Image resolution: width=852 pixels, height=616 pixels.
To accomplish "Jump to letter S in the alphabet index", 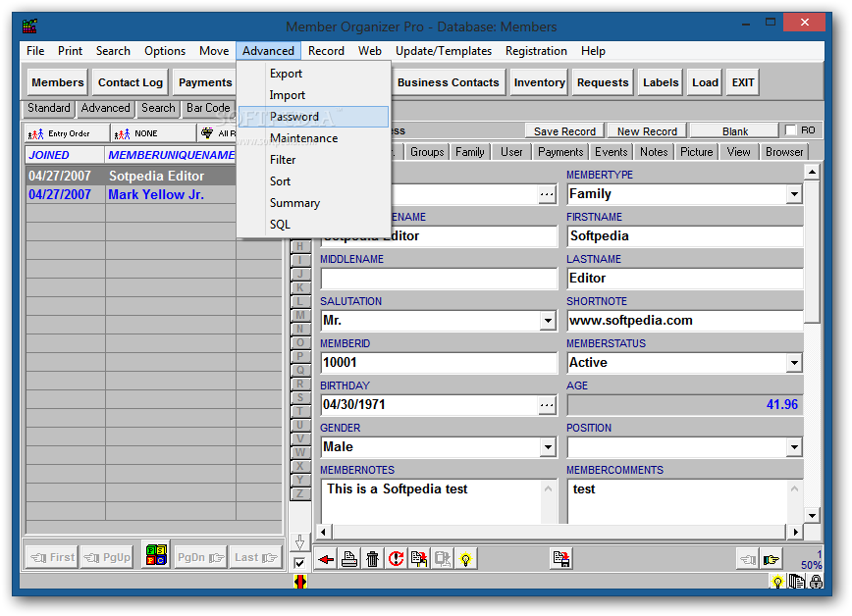I will tap(300, 397).
